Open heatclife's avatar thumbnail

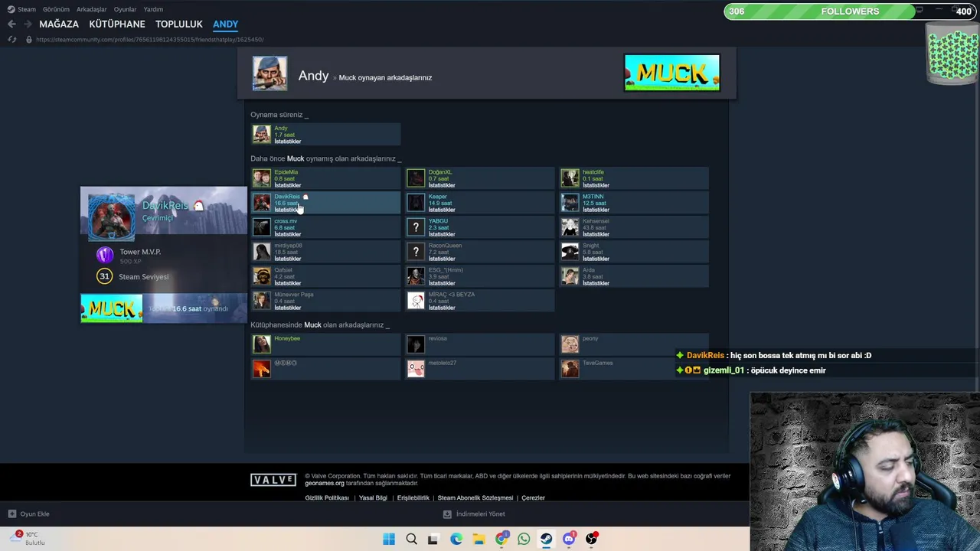click(570, 178)
